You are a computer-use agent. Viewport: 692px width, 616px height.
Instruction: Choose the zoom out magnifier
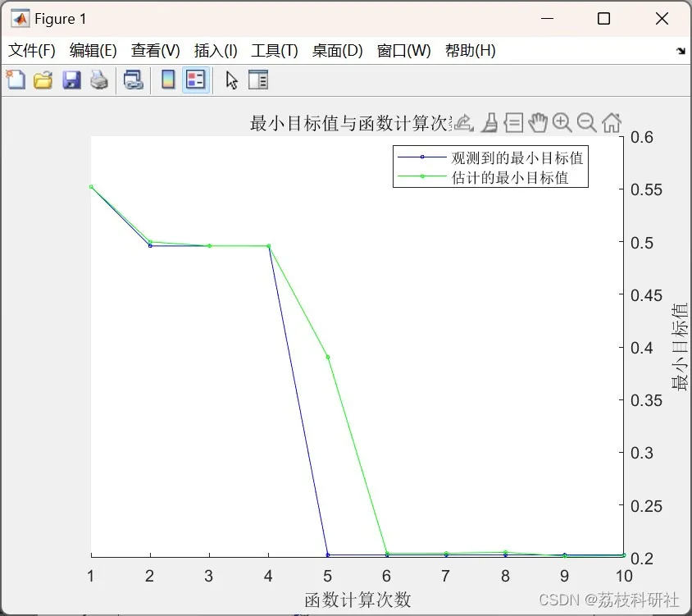(x=586, y=123)
